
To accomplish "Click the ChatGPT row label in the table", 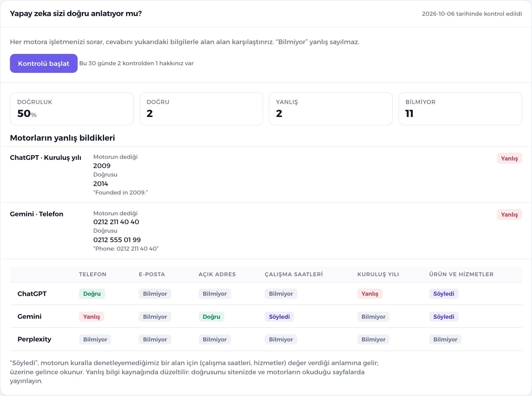I will point(32,294).
